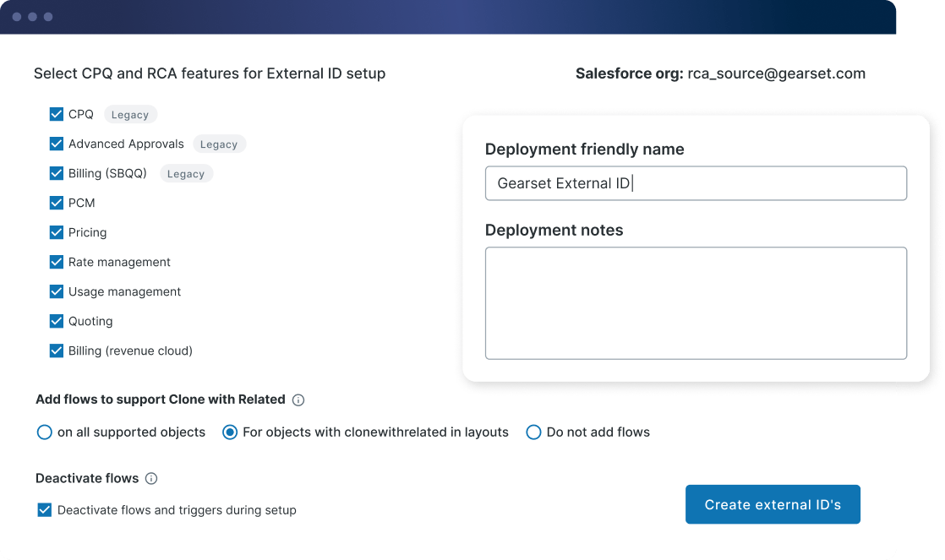Disable deactivating flows and triggers during setup

(45, 510)
